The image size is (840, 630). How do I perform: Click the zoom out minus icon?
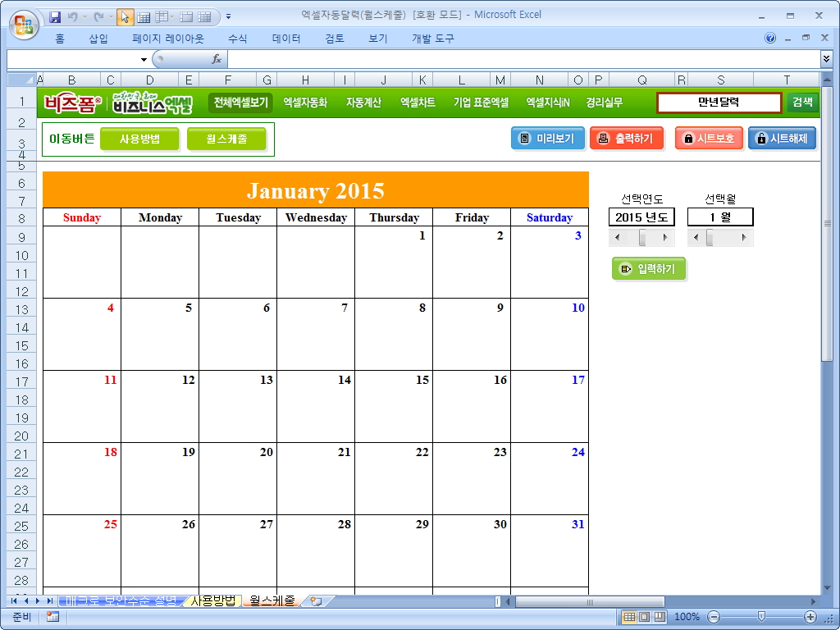point(714,617)
